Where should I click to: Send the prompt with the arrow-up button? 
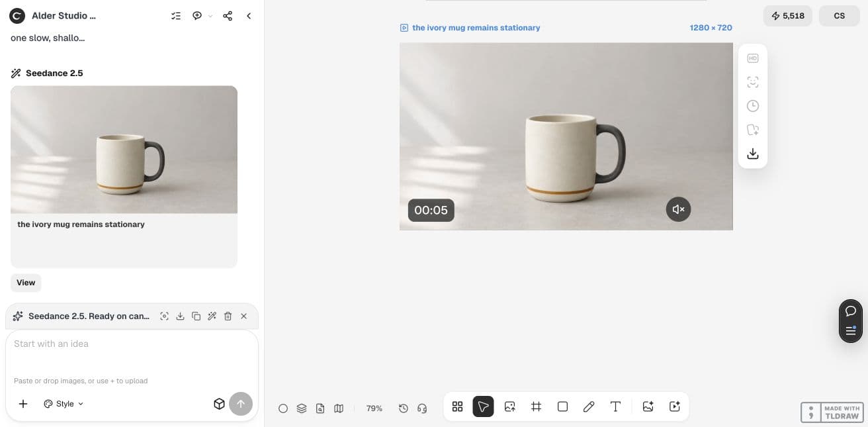(x=241, y=404)
